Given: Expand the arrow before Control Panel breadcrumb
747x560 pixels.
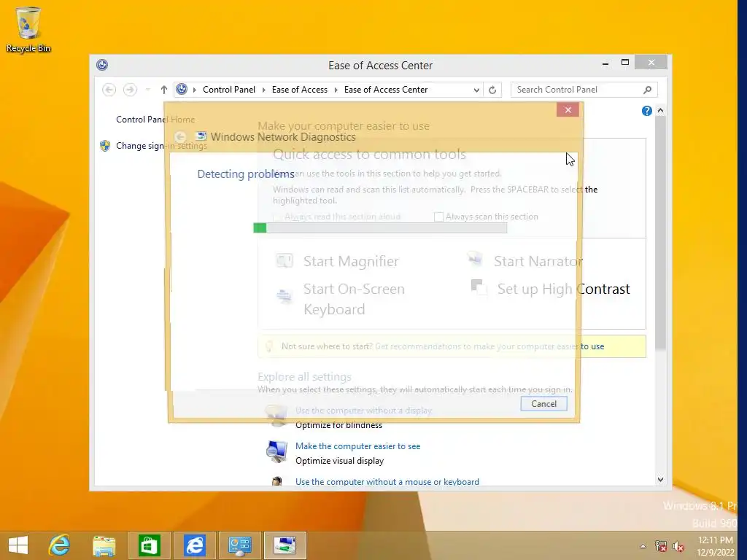Looking at the screenshot, I should (x=194, y=90).
